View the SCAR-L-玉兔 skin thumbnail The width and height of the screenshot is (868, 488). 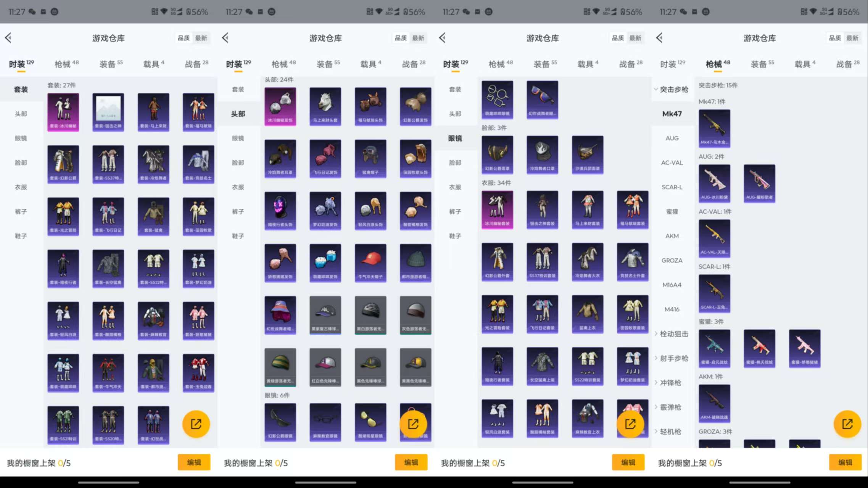coord(715,293)
